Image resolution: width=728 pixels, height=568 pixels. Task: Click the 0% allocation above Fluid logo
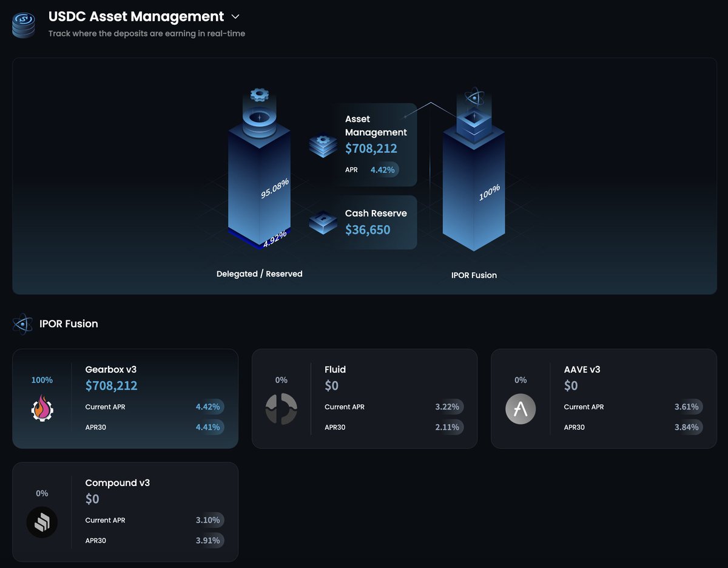tap(281, 380)
